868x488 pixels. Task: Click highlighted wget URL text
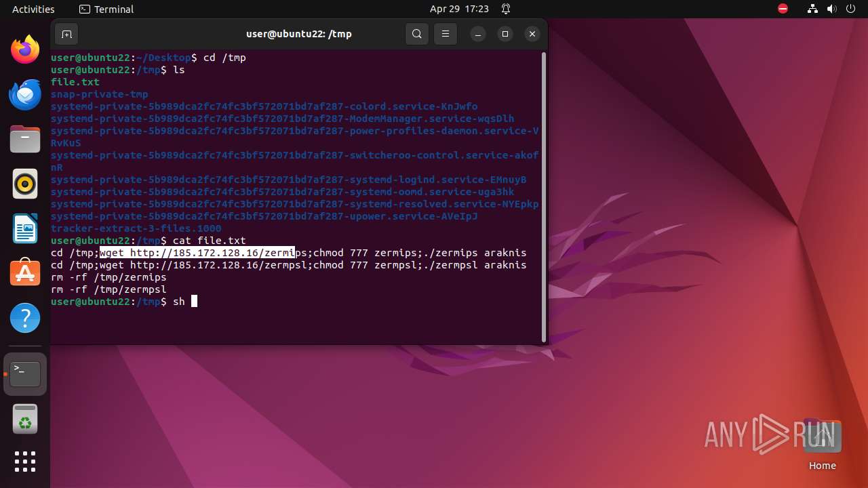pyautogui.click(x=197, y=253)
